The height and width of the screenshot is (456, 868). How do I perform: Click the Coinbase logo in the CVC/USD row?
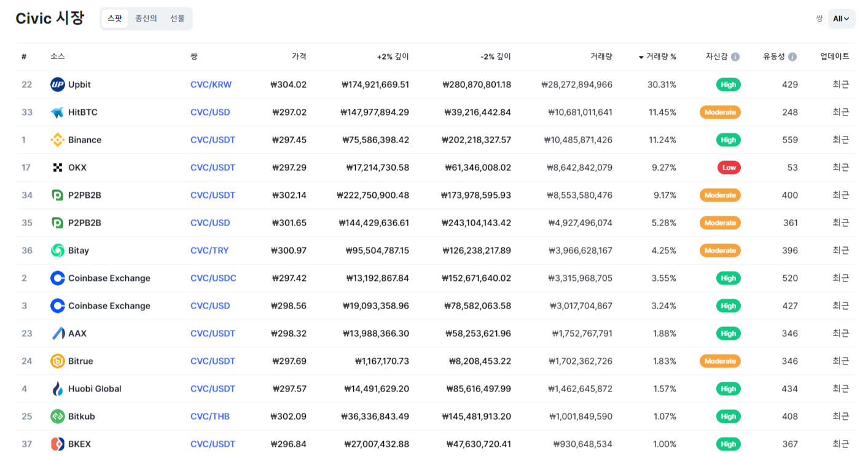tap(58, 306)
